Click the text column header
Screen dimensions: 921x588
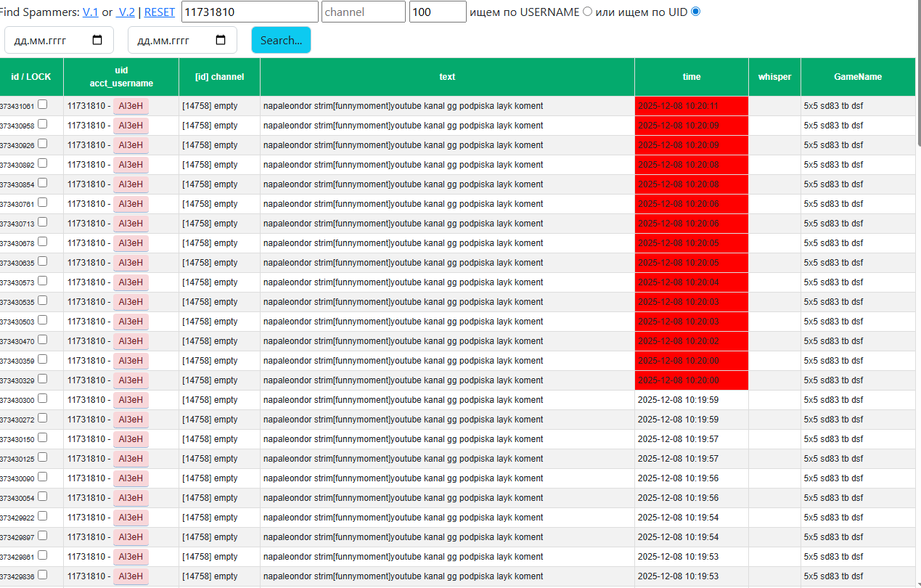tap(448, 76)
